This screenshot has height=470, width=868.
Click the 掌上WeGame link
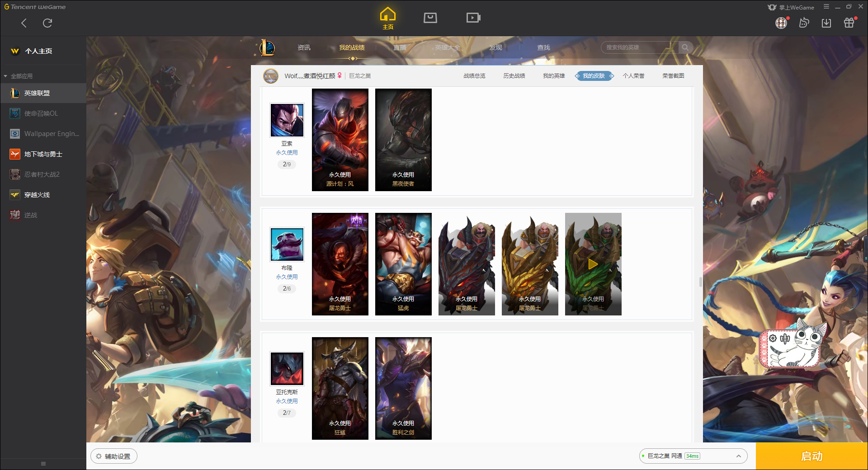[791, 7]
